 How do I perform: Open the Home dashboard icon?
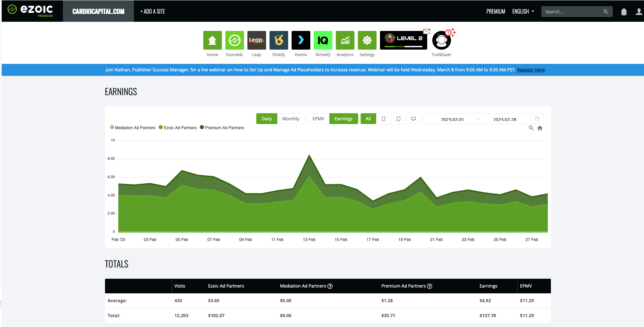[x=212, y=40]
